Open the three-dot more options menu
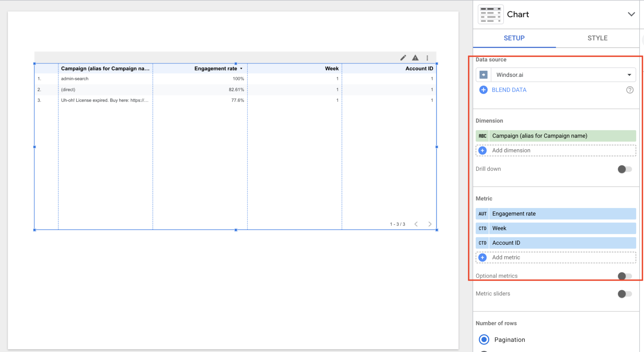Viewport: 644px width, 352px height. click(x=427, y=58)
